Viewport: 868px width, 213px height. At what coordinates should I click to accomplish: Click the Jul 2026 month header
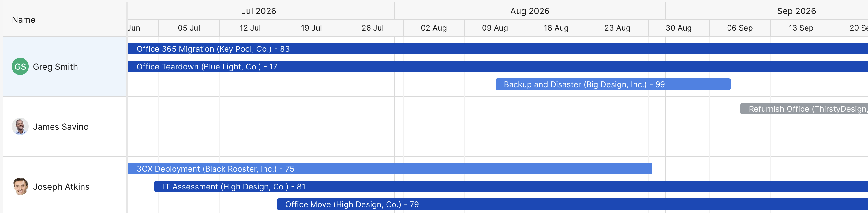pos(261,11)
